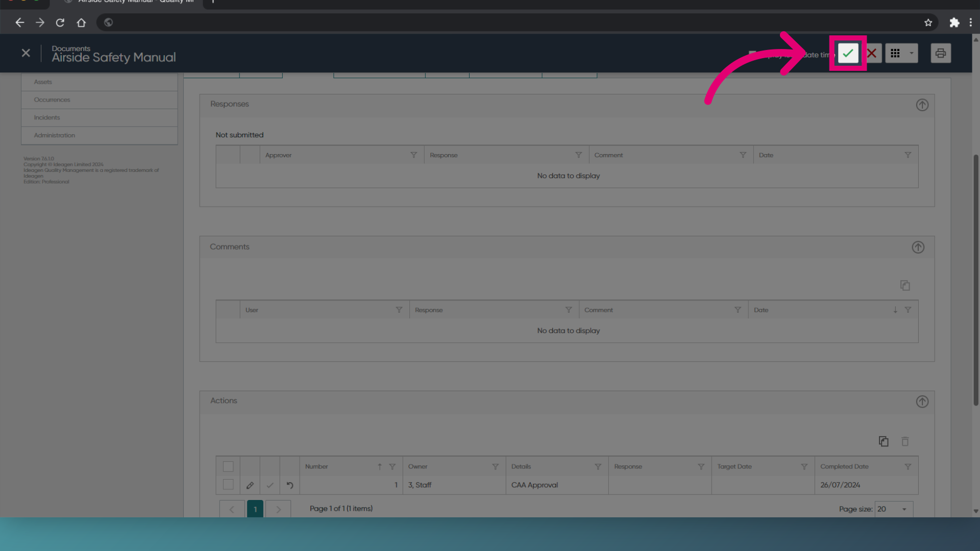The width and height of the screenshot is (980, 551).
Task: Filter the Owner column
Action: tap(495, 467)
